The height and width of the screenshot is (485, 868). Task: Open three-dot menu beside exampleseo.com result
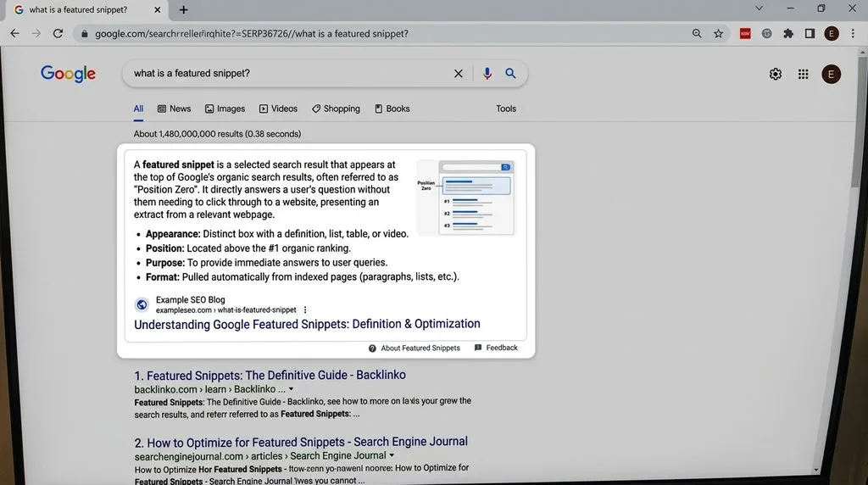[305, 310]
